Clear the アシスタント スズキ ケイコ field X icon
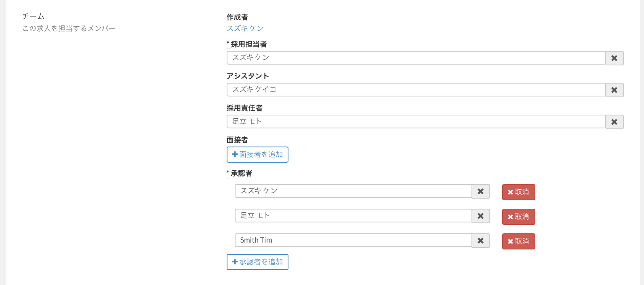Viewport: 644px width, 285px height. coord(614,90)
